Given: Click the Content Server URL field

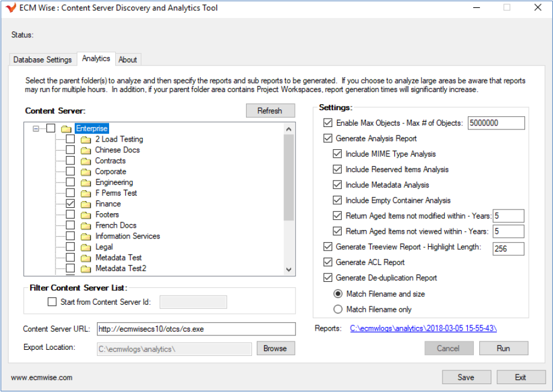Looking at the screenshot, I should tap(195, 329).
